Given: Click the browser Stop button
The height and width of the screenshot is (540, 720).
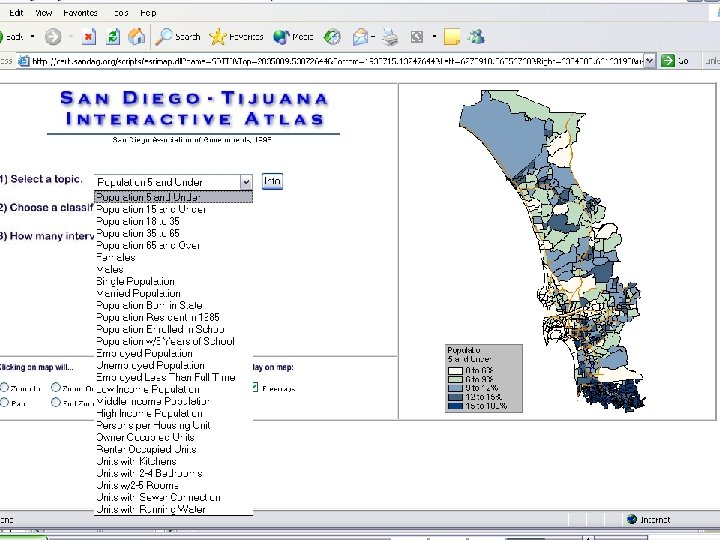Looking at the screenshot, I should click(89, 36).
